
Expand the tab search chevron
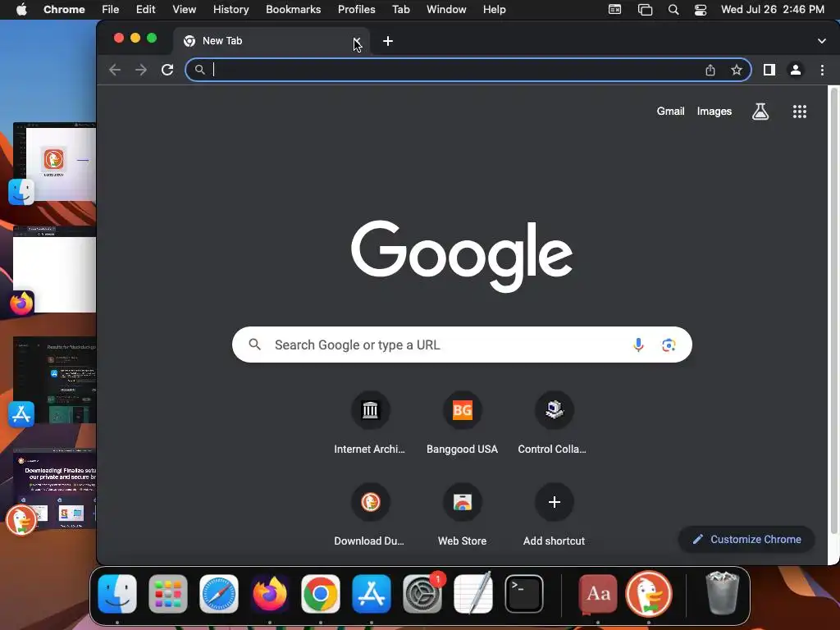(821, 41)
